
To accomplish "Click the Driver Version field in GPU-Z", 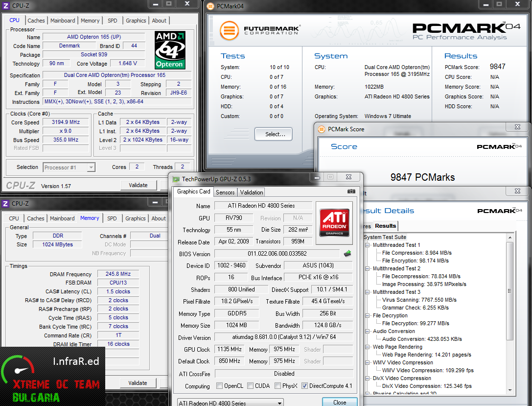I will coord(284,337).
